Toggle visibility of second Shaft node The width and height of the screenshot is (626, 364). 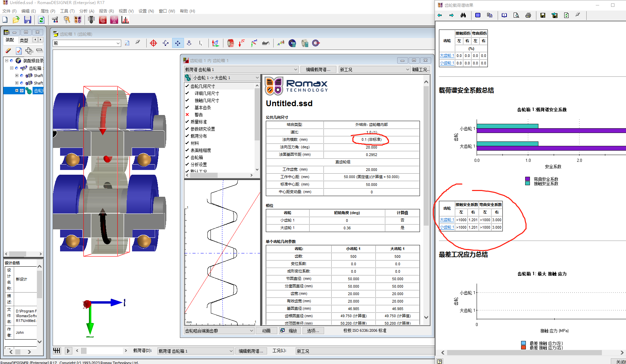point(21,83)
